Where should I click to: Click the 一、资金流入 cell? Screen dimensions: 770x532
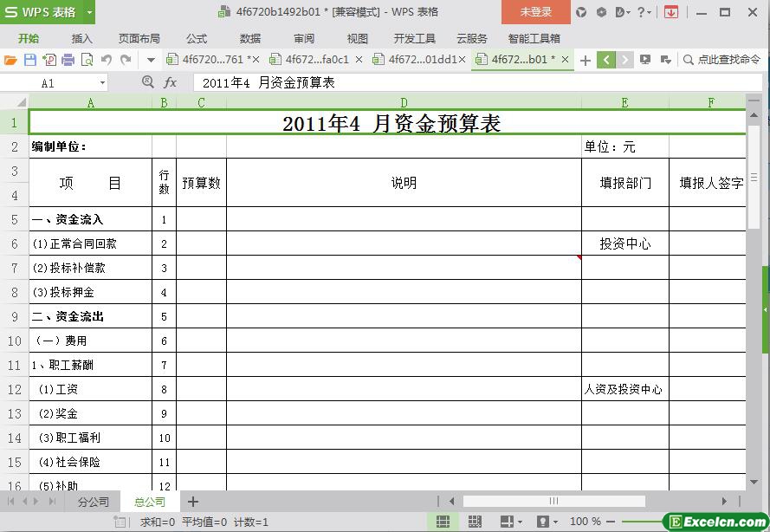point(90,219)
